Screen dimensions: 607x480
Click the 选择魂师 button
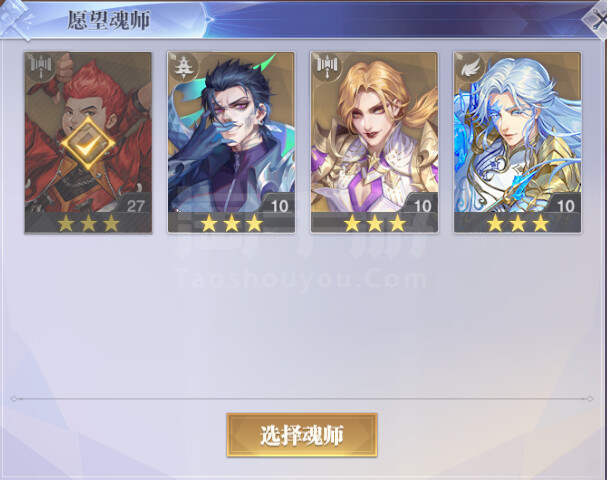[302, 435]
